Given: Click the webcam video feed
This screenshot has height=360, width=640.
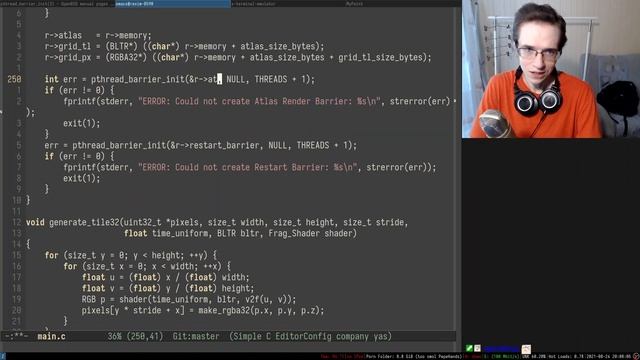Looking at the screenshot, I should click(x=551, y=69).
